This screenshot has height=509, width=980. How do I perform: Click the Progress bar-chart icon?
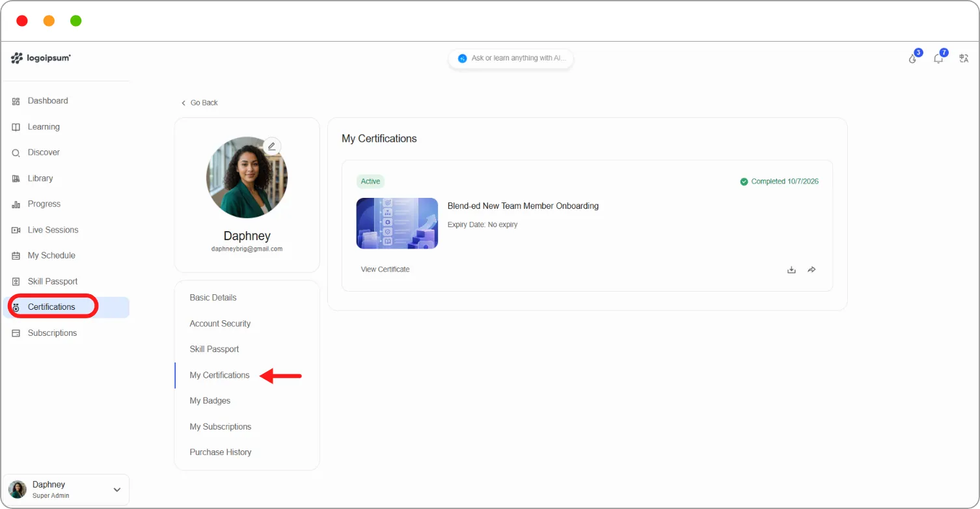(x=16, y=204)
